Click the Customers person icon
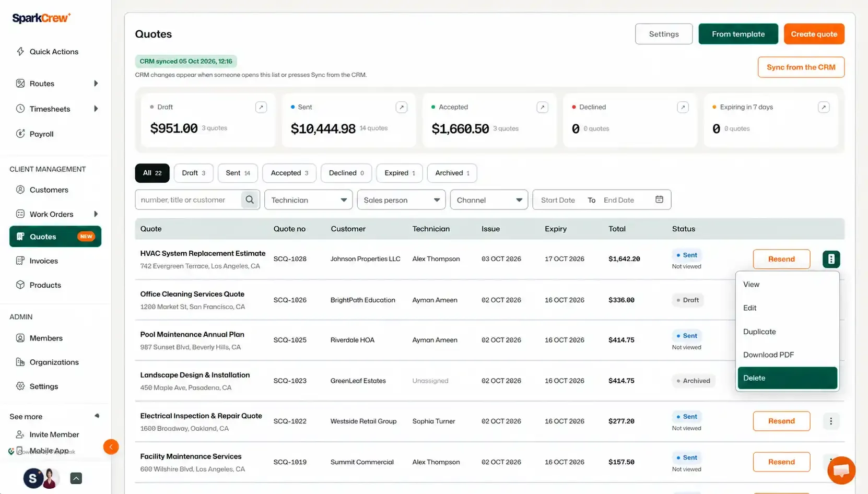The image size is (868, 494). (x=20, y=190)
